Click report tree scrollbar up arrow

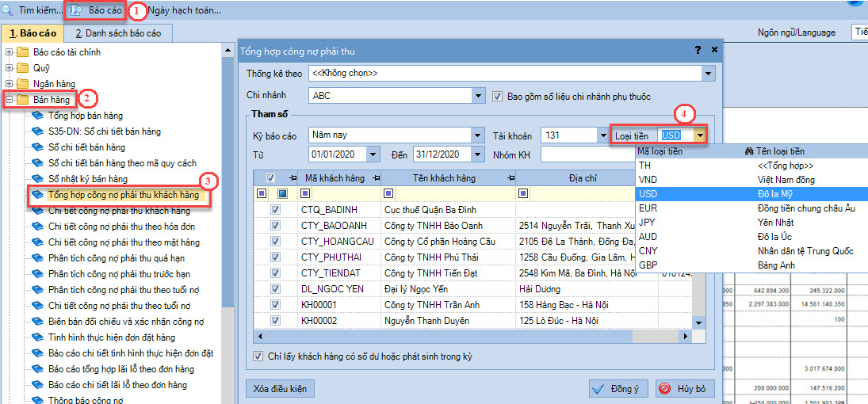coord(227,51)
